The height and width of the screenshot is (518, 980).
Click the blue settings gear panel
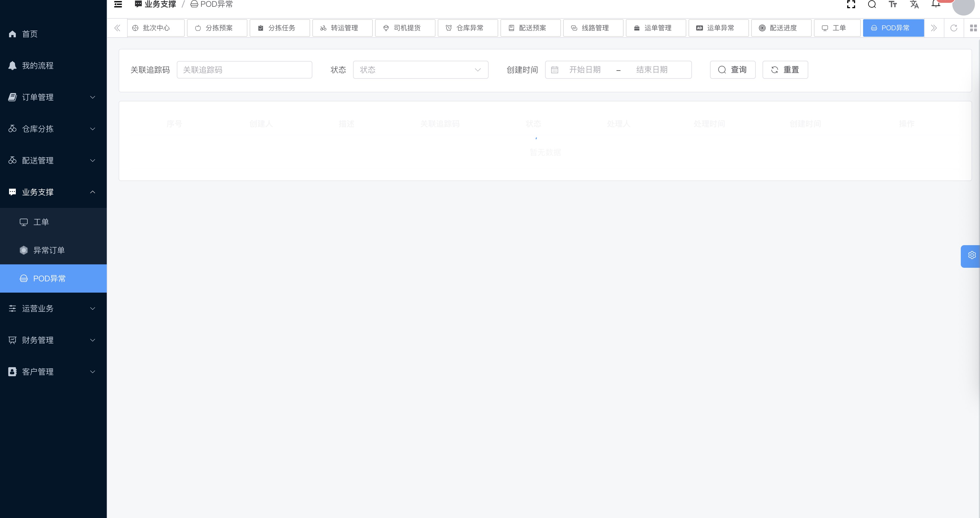pyautogui.click(x=971, y=255)
